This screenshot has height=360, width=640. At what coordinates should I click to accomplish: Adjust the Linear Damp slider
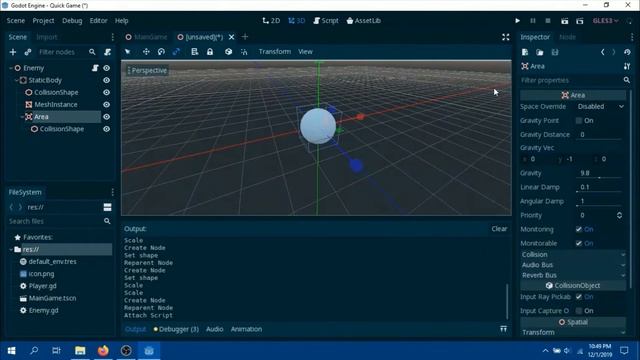click(x=599, y=191)
